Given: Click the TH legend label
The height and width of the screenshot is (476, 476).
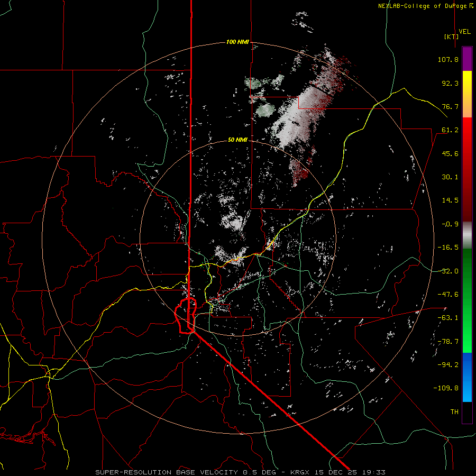Looking at the screenshot, I should tap(454, 411).
